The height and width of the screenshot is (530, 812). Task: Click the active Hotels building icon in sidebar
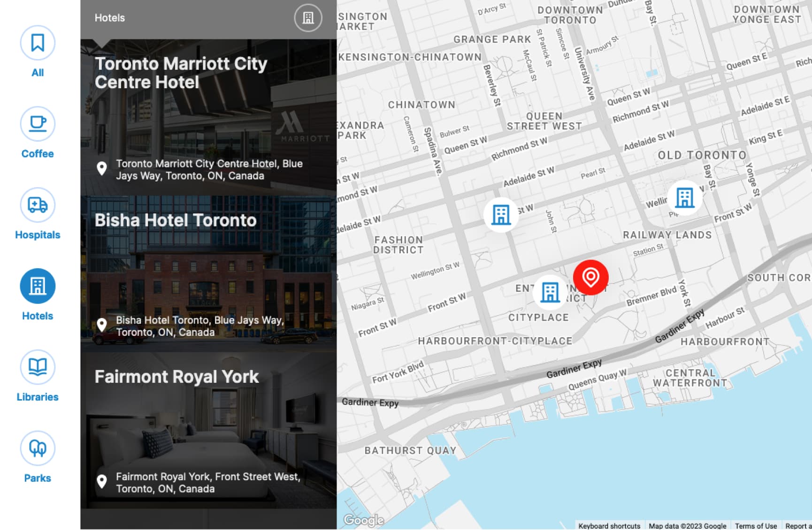tap(38, 286)
